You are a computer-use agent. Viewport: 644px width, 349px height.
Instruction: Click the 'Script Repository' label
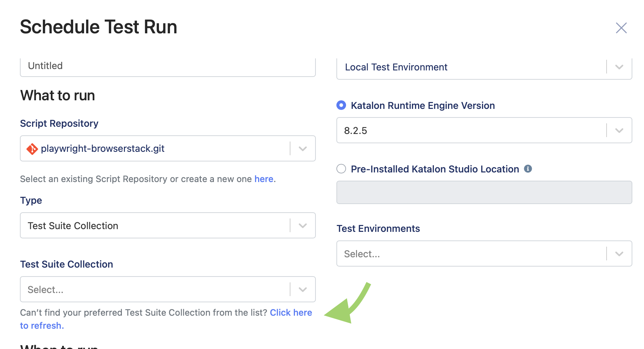pyautogui.click(x=59, y=123)
